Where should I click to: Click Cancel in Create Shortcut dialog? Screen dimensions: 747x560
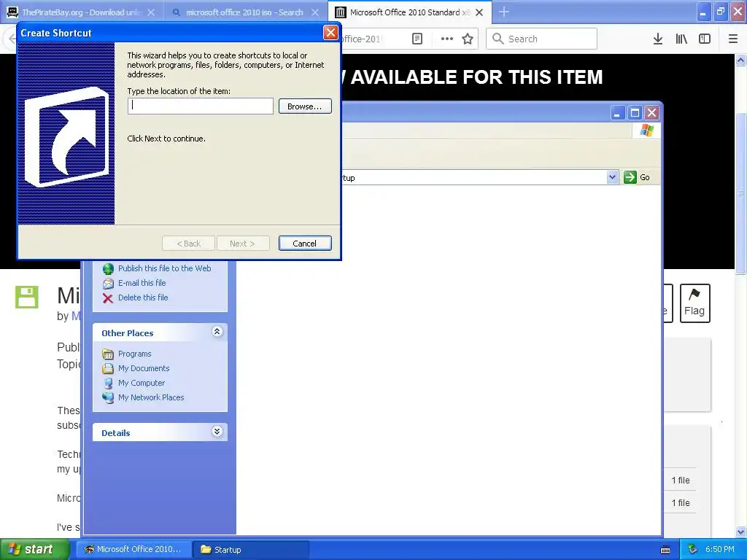[x=305, y=244]
